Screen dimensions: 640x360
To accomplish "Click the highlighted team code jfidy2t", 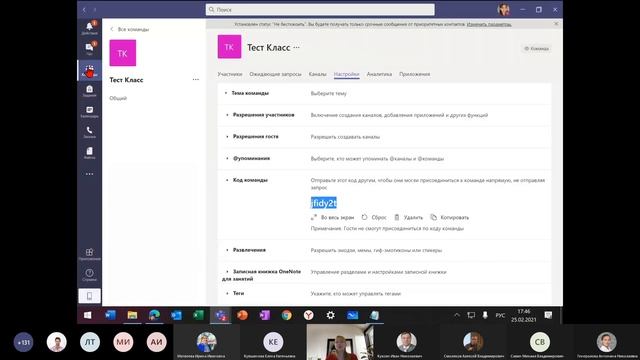I will [x=324, y=203].
